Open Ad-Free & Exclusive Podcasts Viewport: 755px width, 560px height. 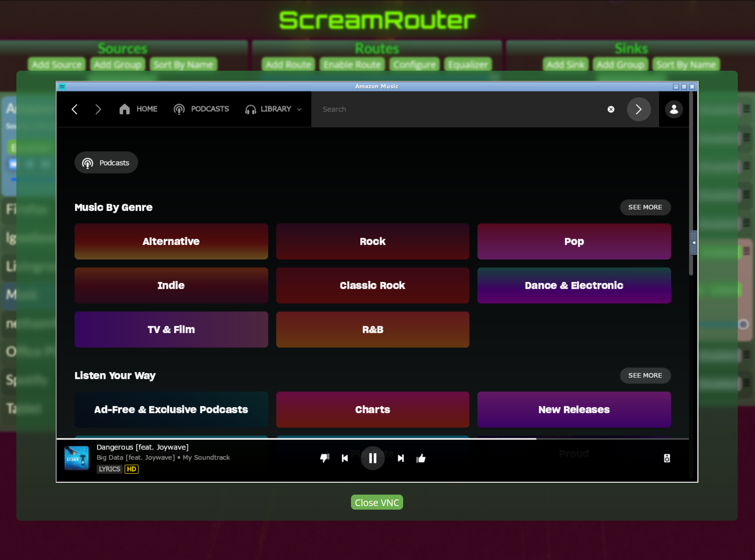[x=171, y=410]
